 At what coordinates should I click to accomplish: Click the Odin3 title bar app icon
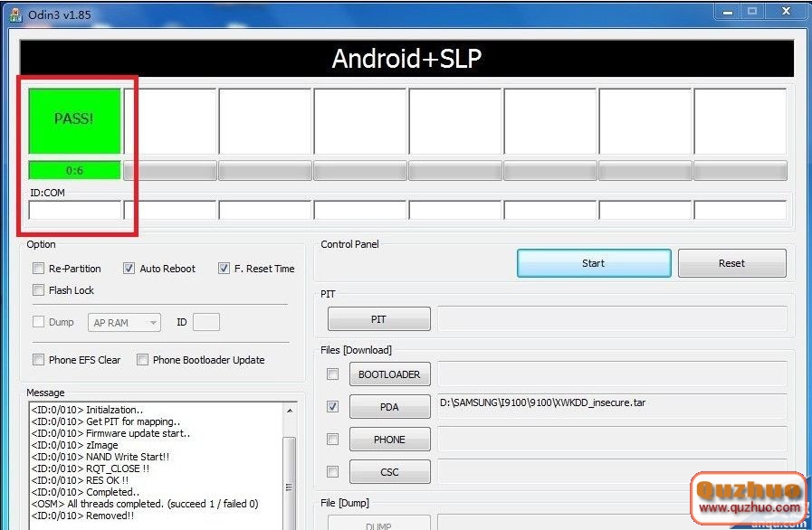tap(15, 14)
